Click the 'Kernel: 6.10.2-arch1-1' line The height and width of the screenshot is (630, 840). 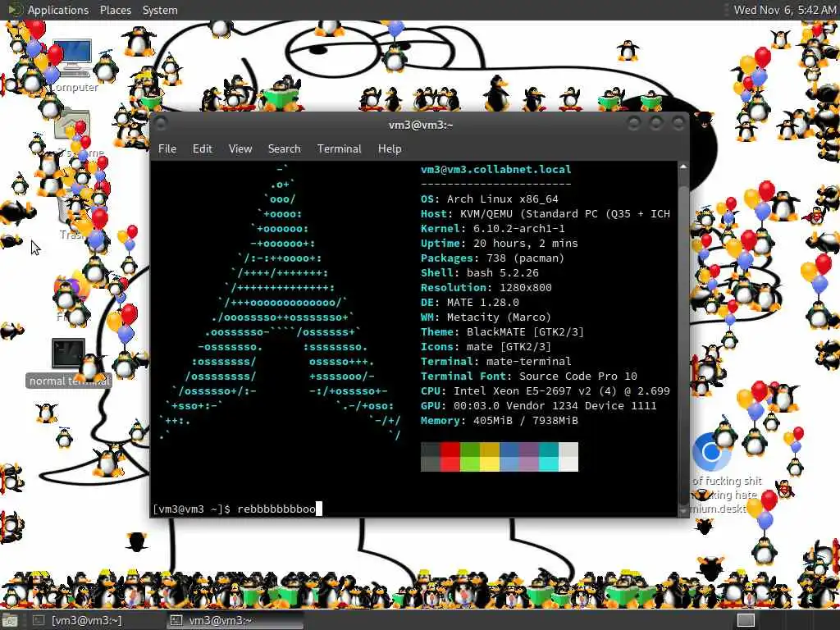tap(492, 228)
